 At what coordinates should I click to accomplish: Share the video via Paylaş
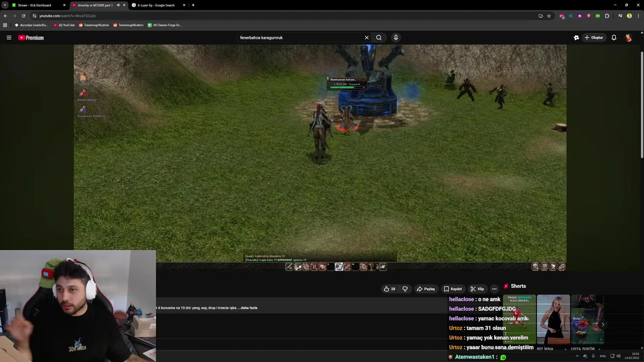426,289
